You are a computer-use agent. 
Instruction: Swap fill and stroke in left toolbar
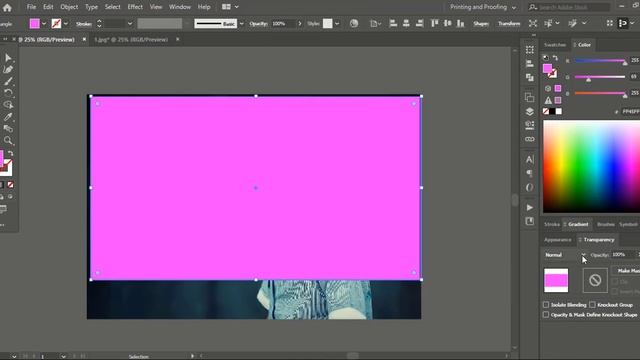[x=11, y=153]
